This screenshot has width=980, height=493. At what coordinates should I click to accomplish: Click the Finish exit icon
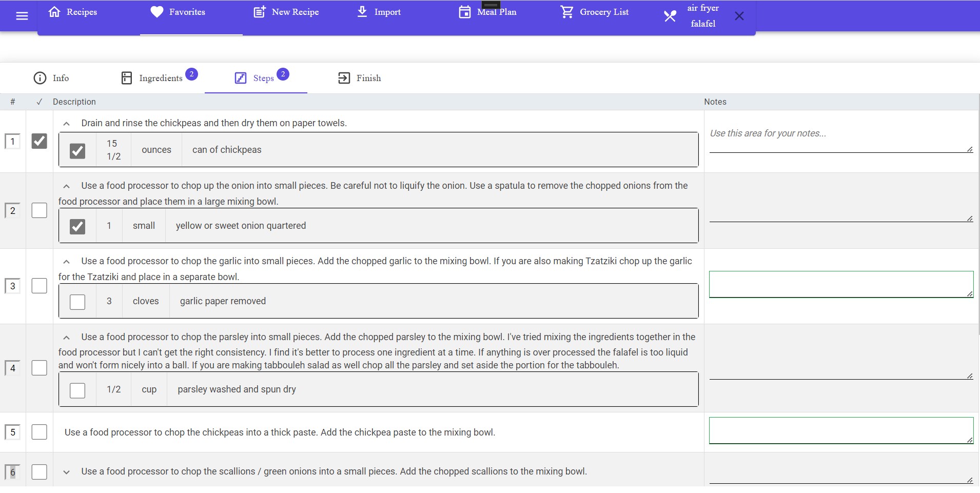(x=344, y=78)
